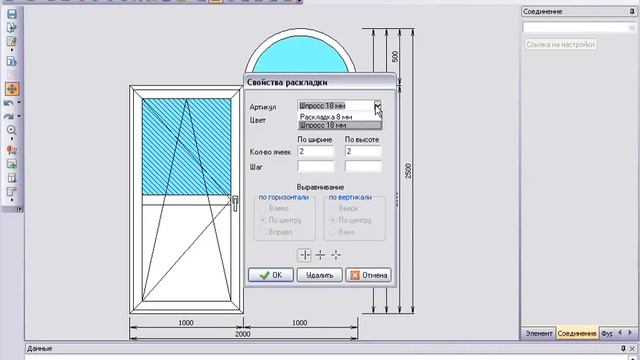Select the magnifier zoom tool
640x360 pixels.
click(11, 130)
